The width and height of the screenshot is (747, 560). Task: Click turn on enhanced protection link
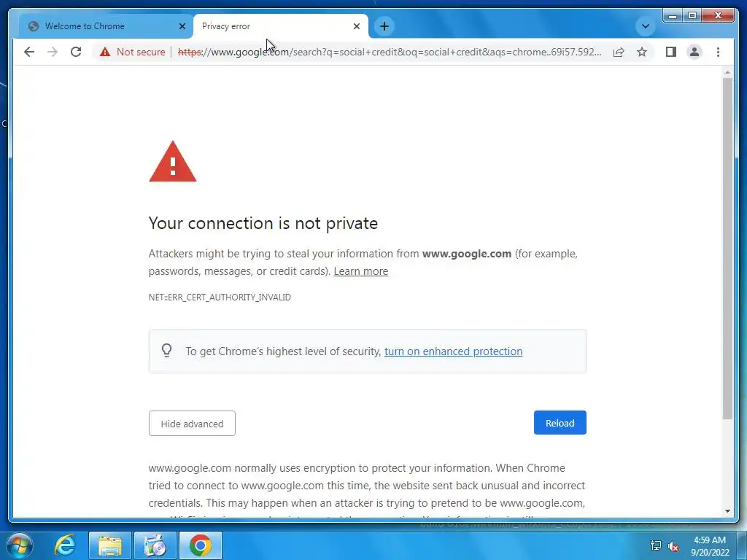453,351
